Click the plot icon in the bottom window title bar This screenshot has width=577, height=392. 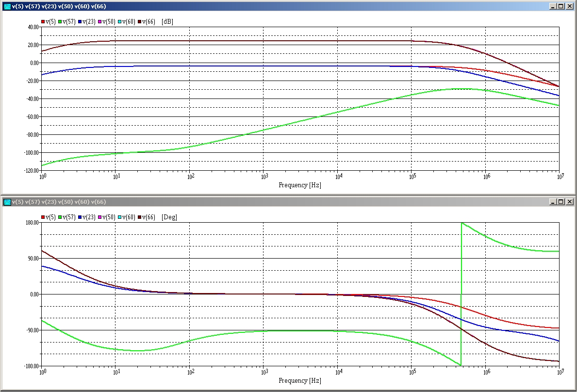click(x=7, y=201)
